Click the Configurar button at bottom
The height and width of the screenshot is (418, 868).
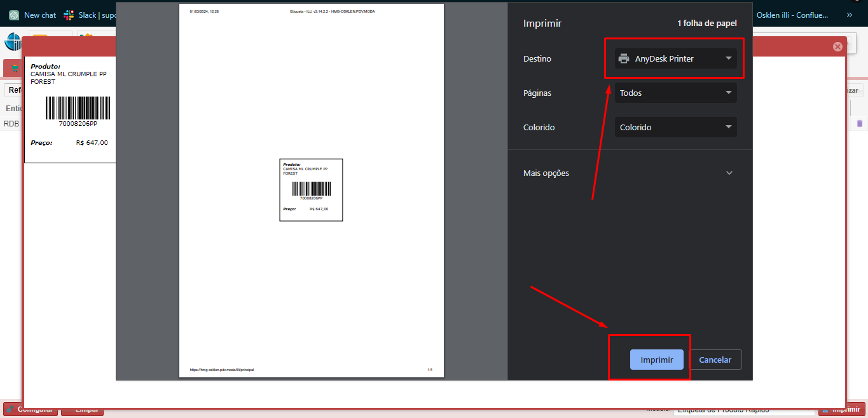(31, 410)
